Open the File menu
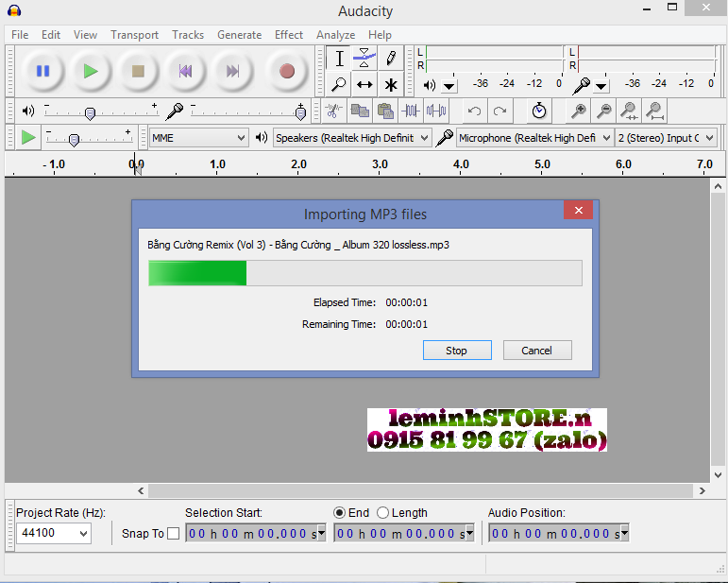 tap(20, 35)
